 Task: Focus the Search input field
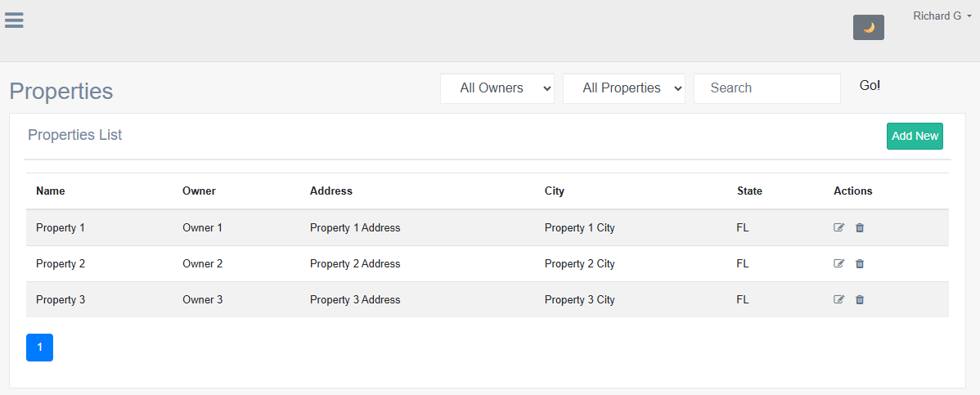pos(766,88)
